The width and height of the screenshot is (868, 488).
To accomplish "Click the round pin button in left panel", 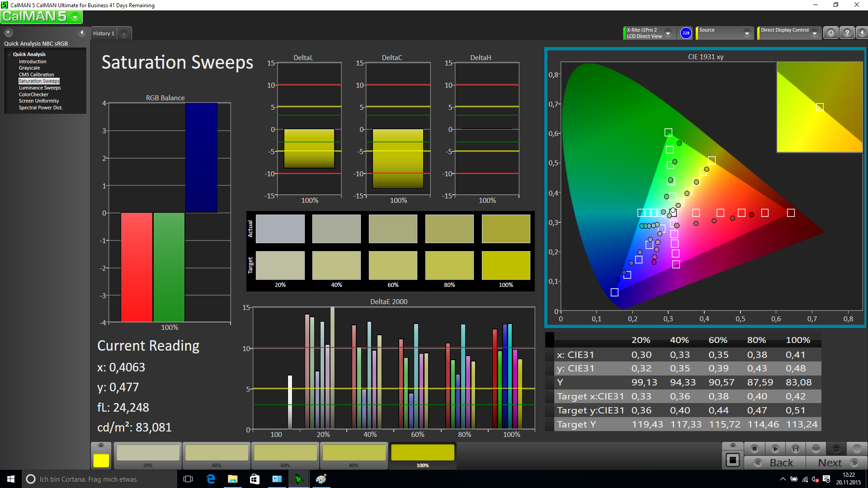I will click(x=8, y=33).
